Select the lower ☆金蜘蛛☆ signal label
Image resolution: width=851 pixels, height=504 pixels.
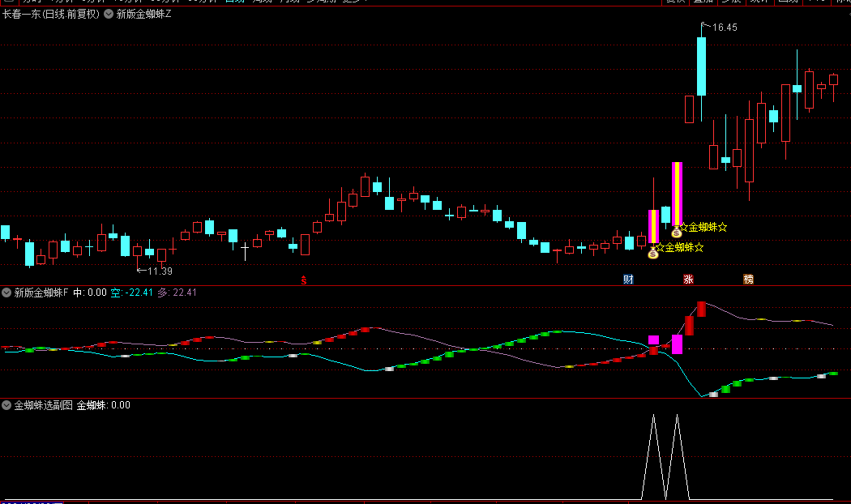680,247
